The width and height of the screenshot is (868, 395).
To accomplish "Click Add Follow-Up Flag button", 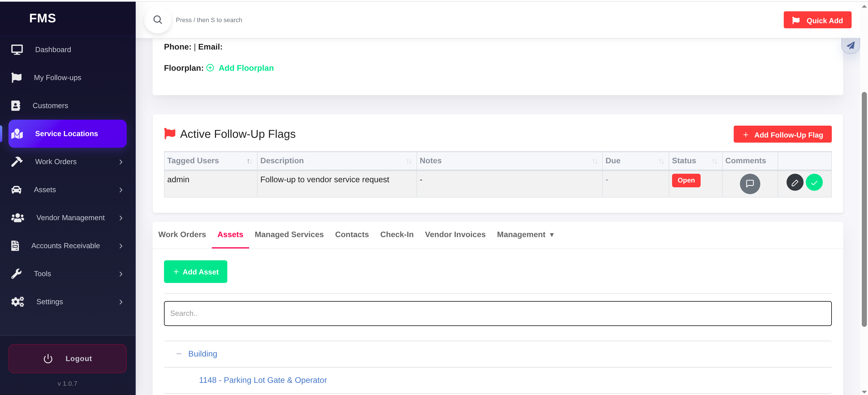I will (782, 134).
